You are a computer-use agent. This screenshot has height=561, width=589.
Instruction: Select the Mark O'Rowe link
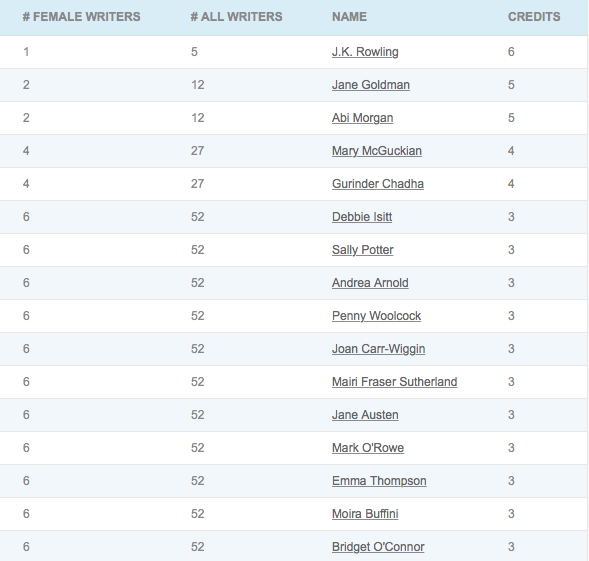(368, 448)
